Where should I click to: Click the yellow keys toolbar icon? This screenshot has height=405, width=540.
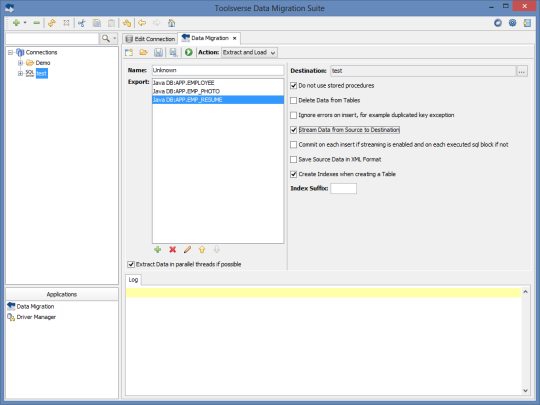[x=127, y=23]
